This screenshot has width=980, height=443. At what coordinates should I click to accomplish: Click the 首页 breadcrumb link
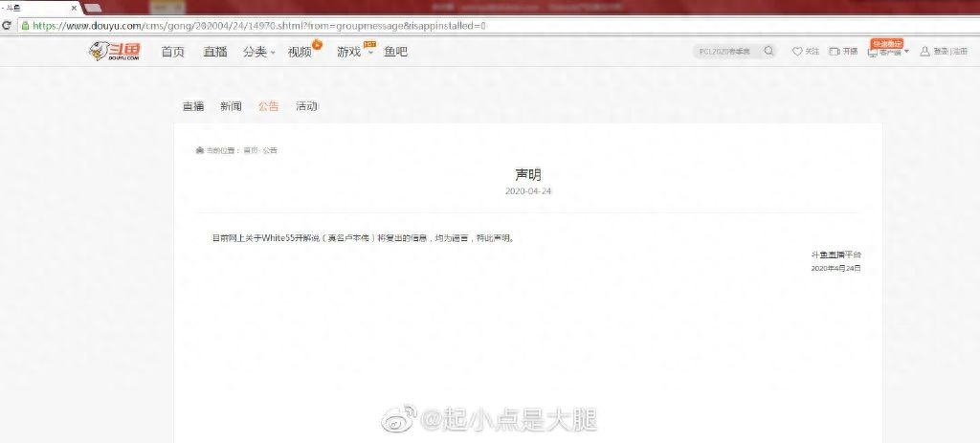(x=250, y=150)
